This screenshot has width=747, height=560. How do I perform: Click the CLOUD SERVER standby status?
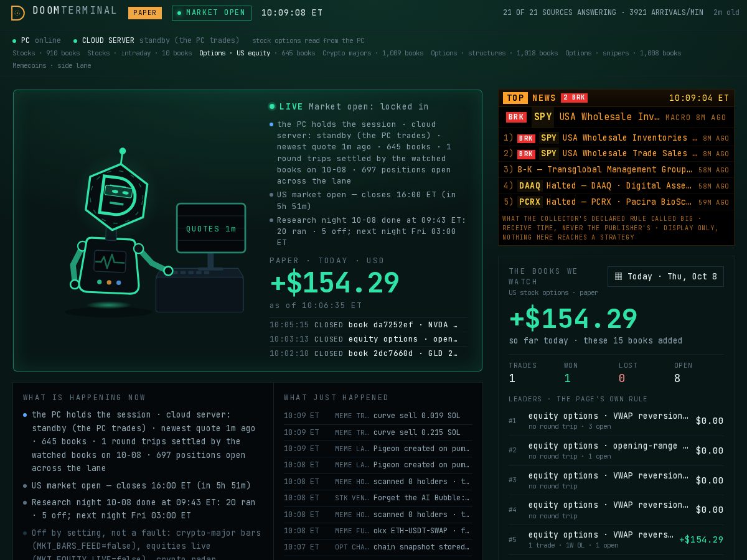(156, 40)
